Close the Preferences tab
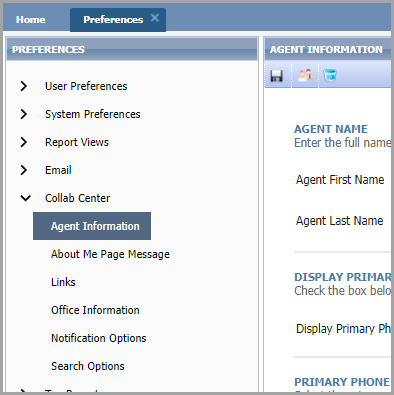The image size is (394, 395). (x=155, y=18)
